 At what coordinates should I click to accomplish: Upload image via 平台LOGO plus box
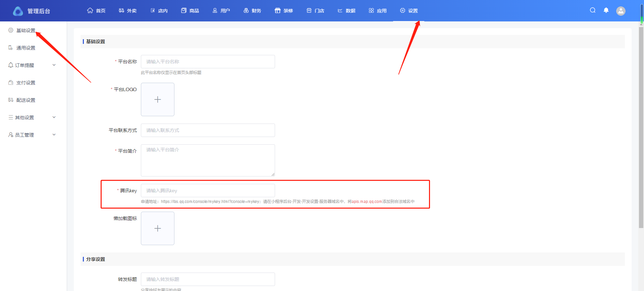[x=158, y=99]
